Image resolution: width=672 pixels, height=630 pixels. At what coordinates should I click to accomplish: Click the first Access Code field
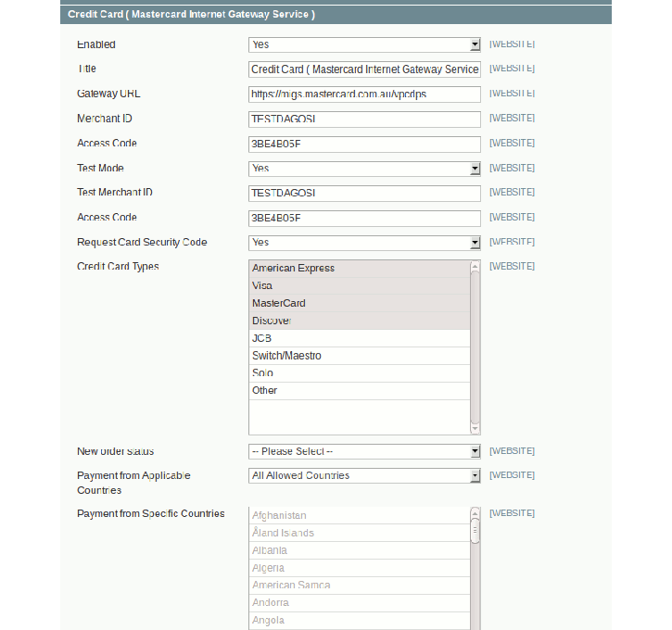364,144
